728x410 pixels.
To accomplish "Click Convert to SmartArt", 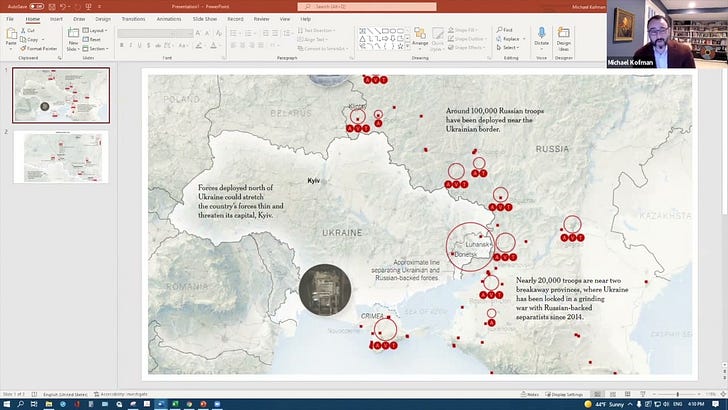I will [x=323, y=48].
